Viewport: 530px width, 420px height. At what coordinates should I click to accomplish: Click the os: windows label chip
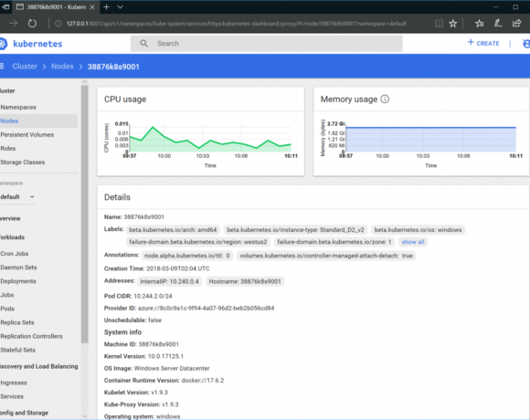[x=418, y=230]
